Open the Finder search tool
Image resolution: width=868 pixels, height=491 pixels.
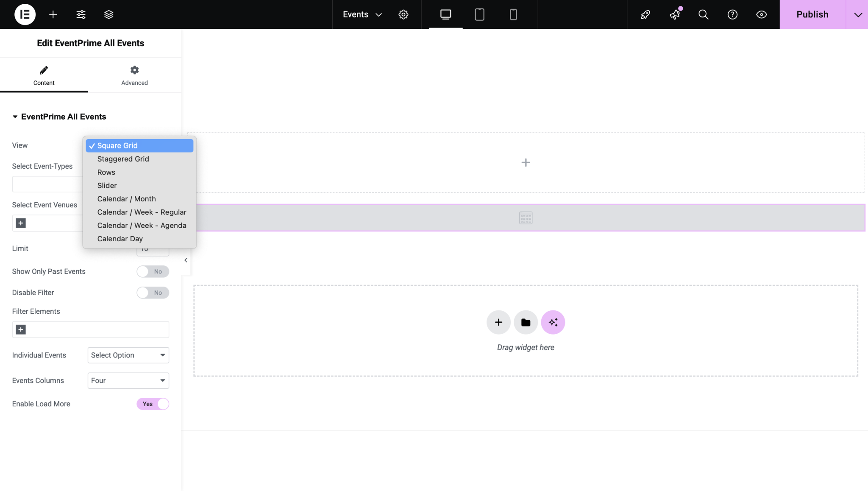[x=703, y=14]
